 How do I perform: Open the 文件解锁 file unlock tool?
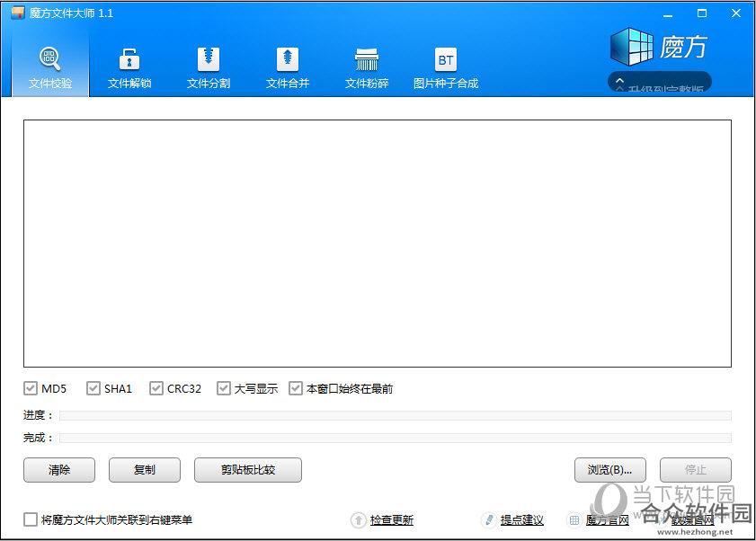(129, 67)
